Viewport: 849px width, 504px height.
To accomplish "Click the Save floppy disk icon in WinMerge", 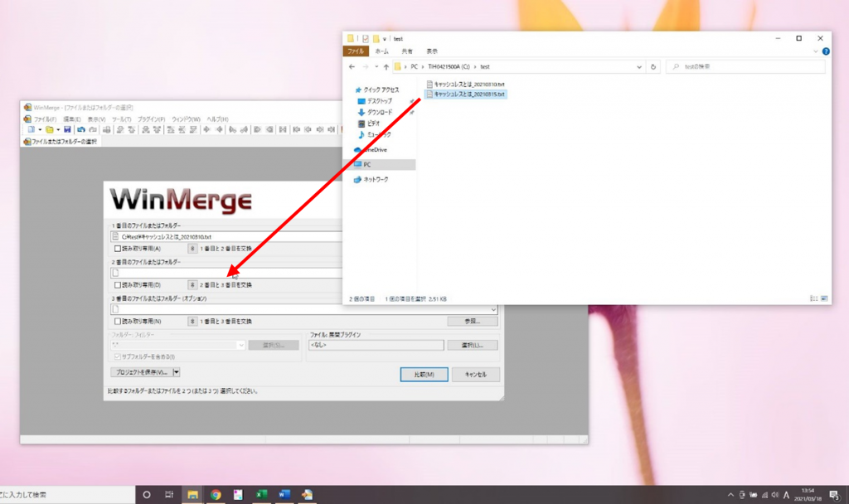I will [67, 129].
